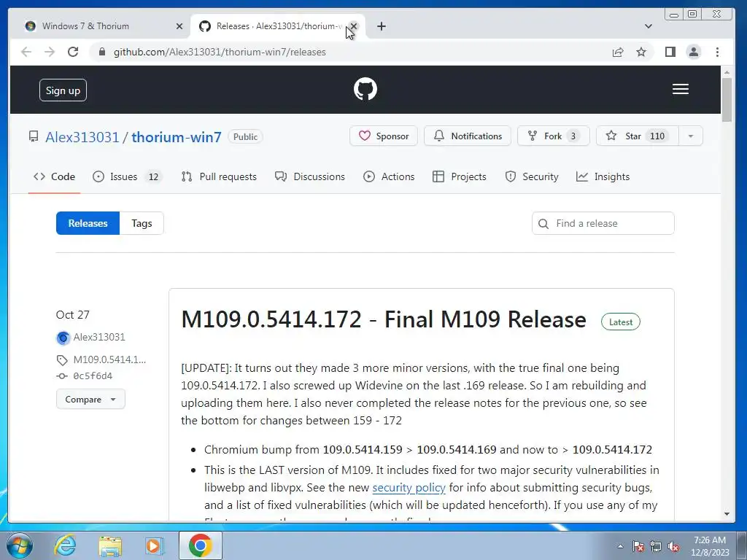Screen dimensions: 747x560
Task: Bookmark this tab with the star icon
Action: (641, 52)
